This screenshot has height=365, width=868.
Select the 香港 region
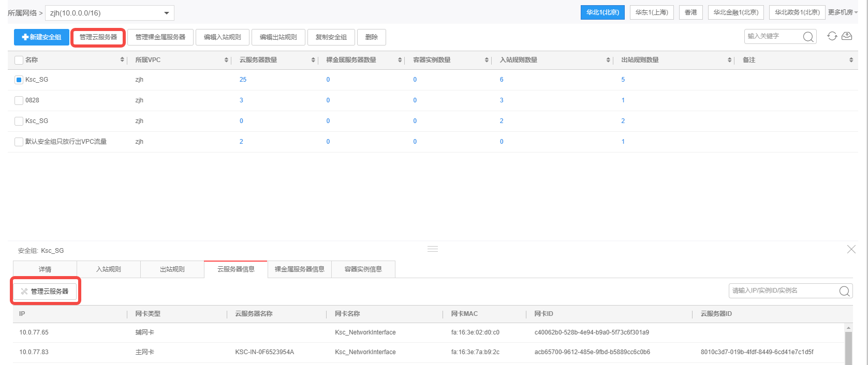pyautogui.click(x=691, y=12)
